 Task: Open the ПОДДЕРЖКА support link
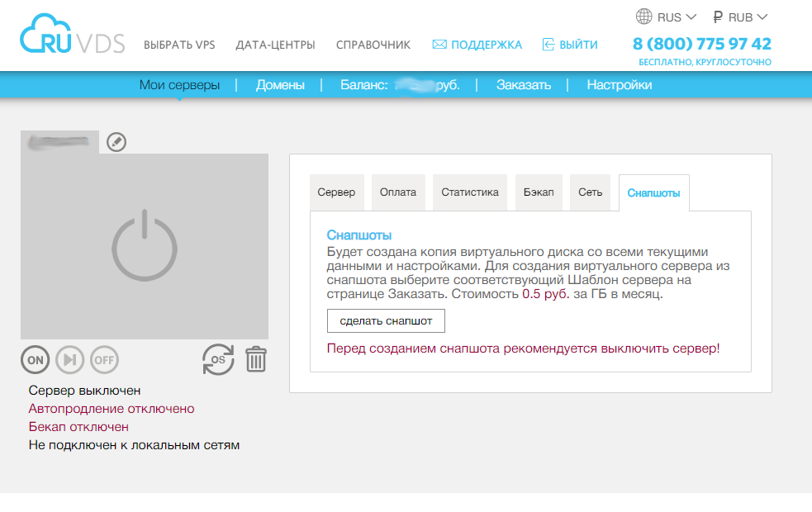(x=487, y=45)
